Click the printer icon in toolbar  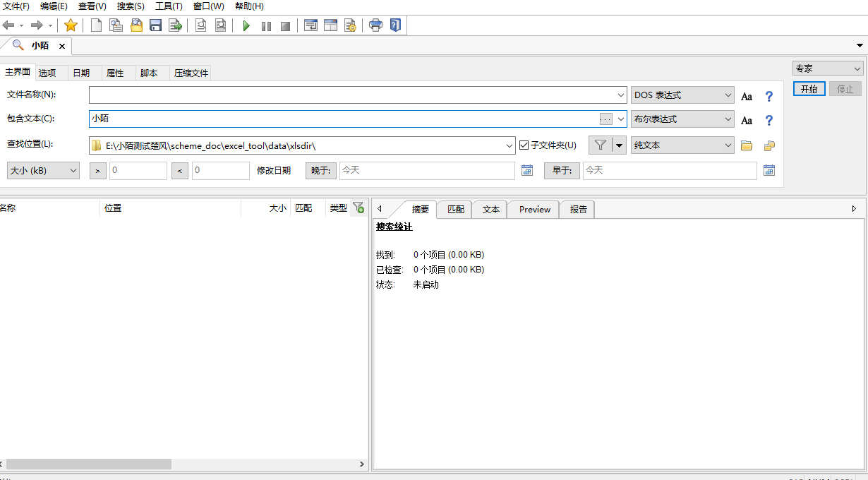[x=376, y=26]
